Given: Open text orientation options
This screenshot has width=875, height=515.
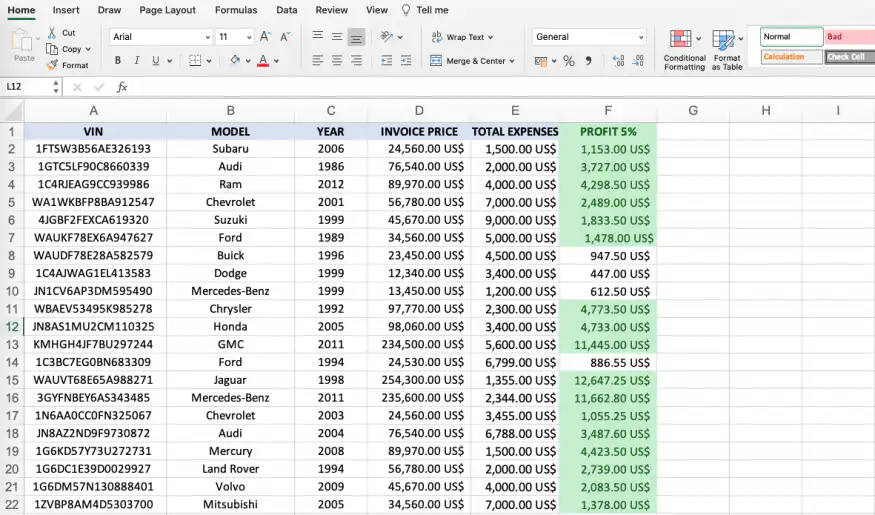Looking at the screenshot, I should (x=387, y=37).
